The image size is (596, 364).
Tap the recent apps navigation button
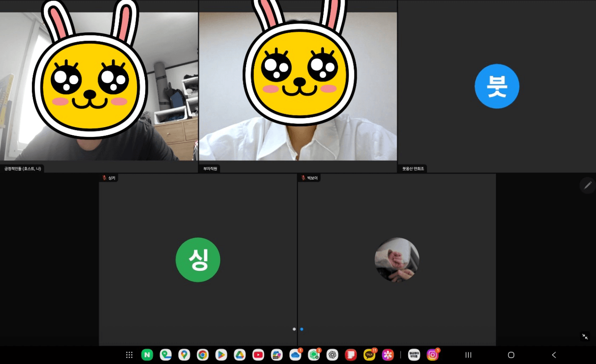point(468,355)
